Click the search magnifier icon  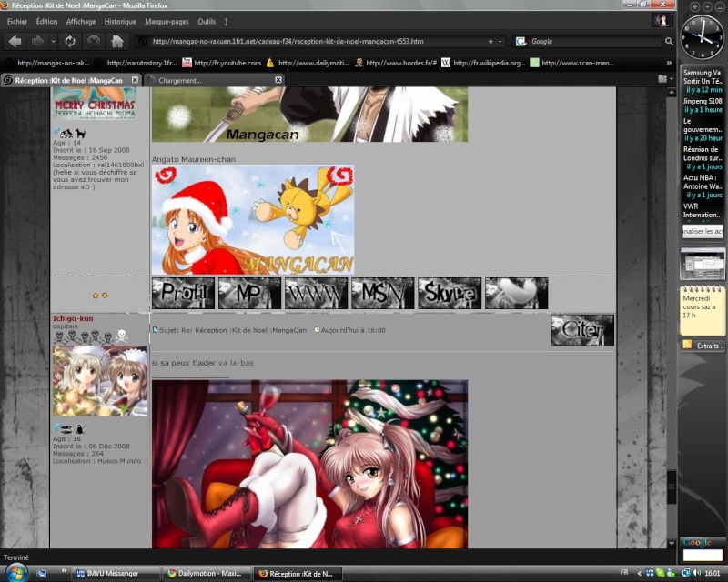pos(669,41)
